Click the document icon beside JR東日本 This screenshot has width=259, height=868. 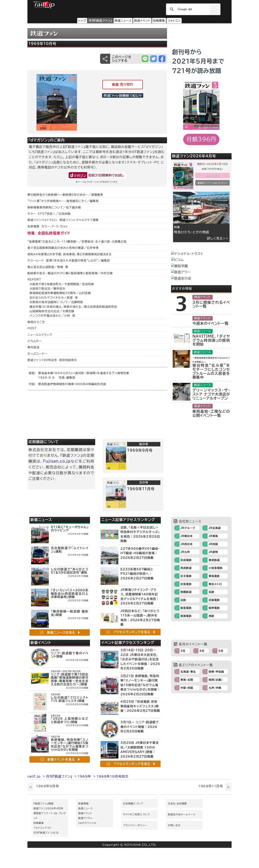pos(177,536)
